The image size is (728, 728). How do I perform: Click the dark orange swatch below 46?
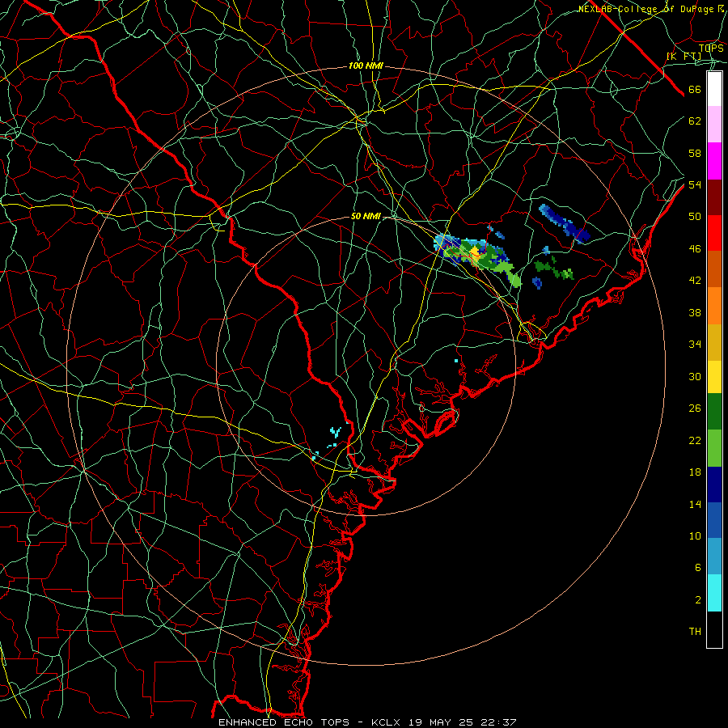click(x=714, y=269)
